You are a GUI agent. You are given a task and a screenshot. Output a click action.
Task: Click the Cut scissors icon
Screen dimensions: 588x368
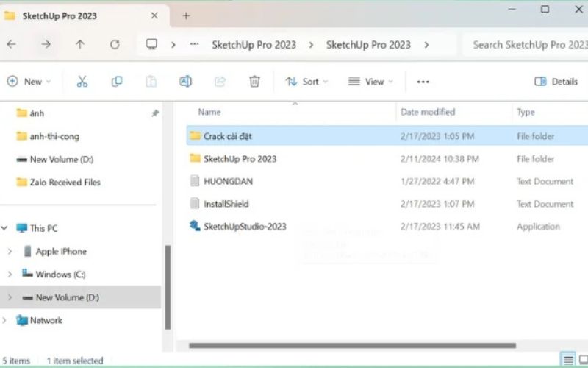pyautogui.click(x=82, y=82)
